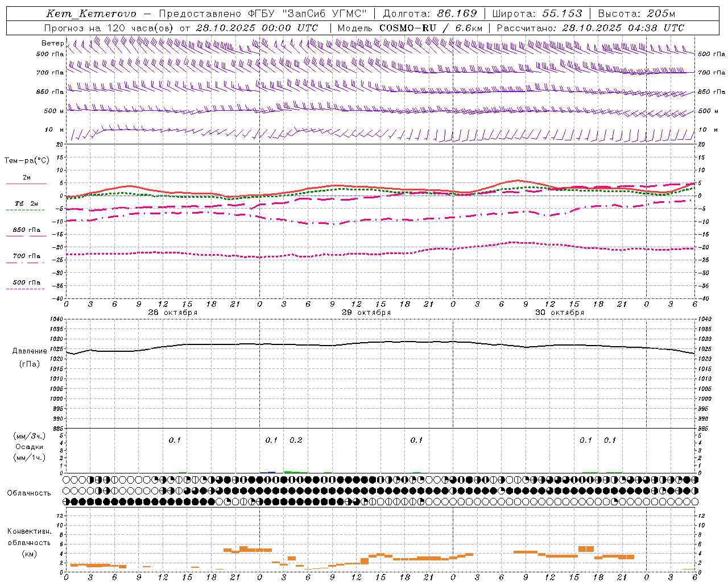This screenshot has height=582, width=728.
Task: Click the blue precipitation bar on the chart
Action: coord(271,472)
